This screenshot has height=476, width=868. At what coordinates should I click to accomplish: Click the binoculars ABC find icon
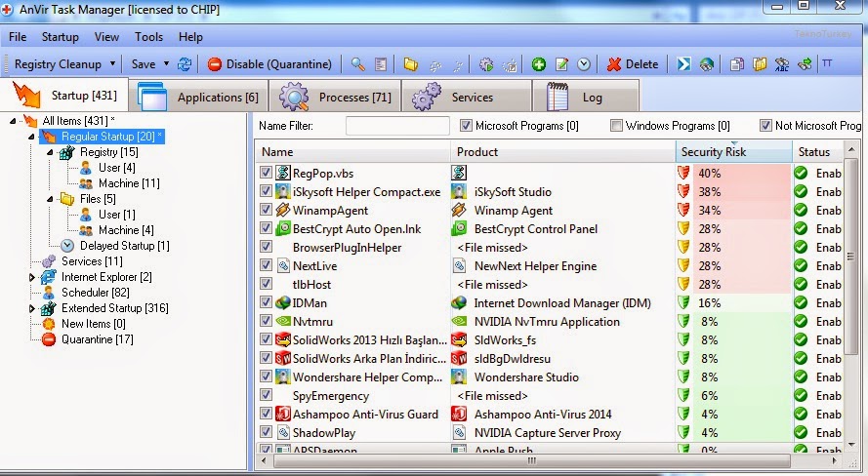[782, 64]
